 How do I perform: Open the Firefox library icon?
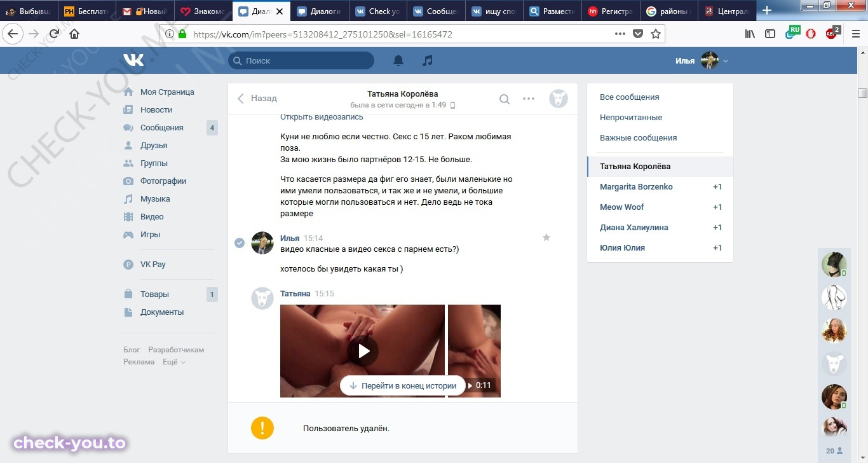point(750,34)
